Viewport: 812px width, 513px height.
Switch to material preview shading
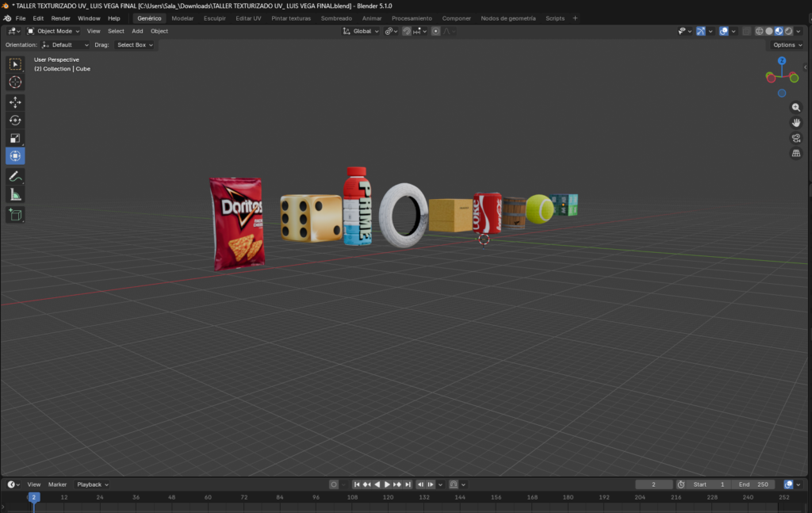click(779, 31)
